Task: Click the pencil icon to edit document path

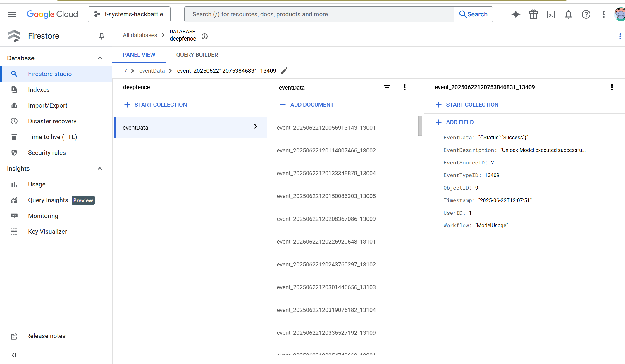Action: point(284,71)
